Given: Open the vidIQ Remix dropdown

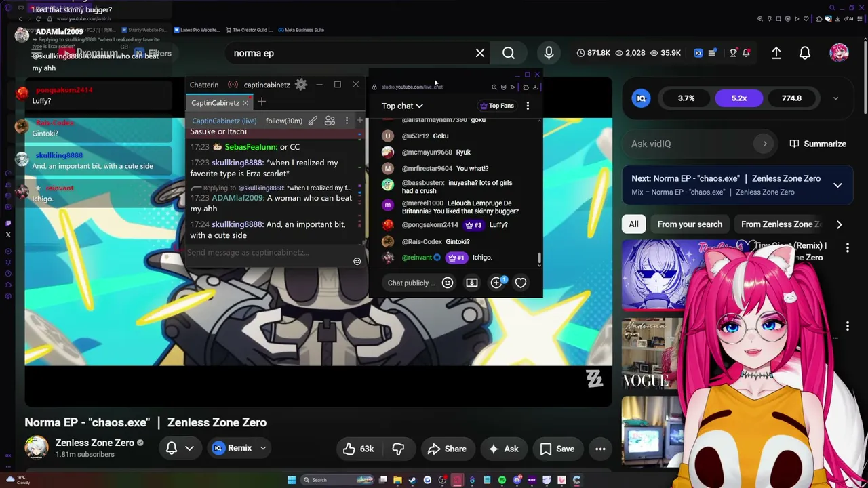Looking at the screenshot, I should click(x=240, y=449).
